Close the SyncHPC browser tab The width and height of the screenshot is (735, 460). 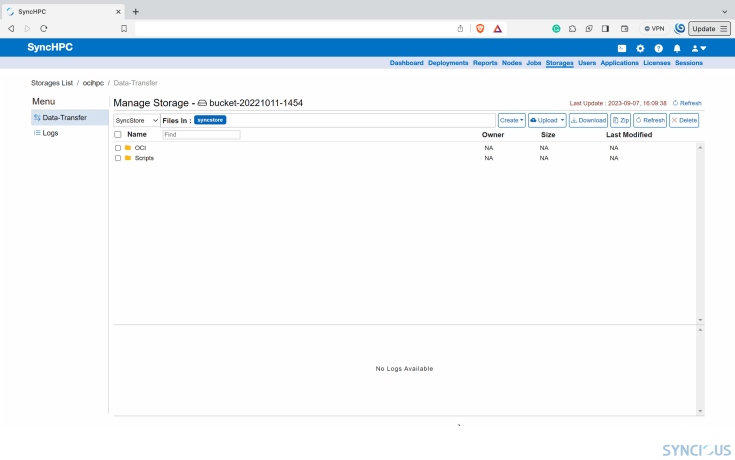tap(118, 12)
